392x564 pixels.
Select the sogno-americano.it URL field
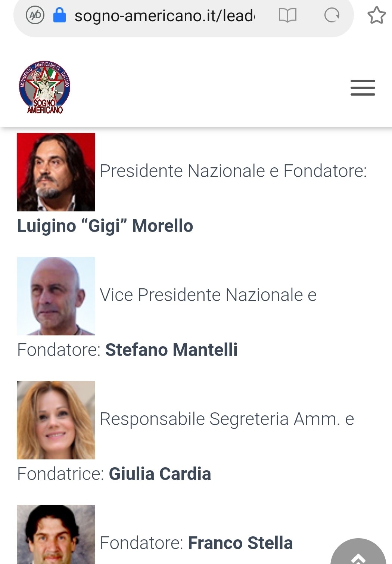pos(164,16)
